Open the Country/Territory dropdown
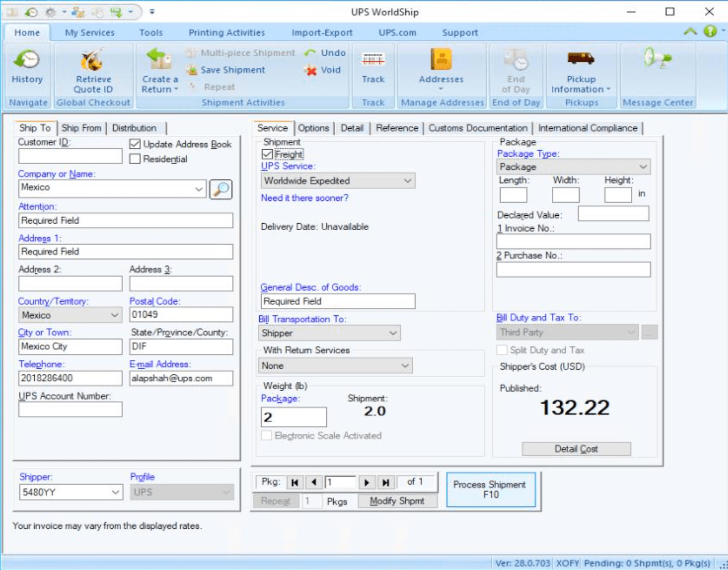This screenshot has height=570, width=728. pos(115,315)
